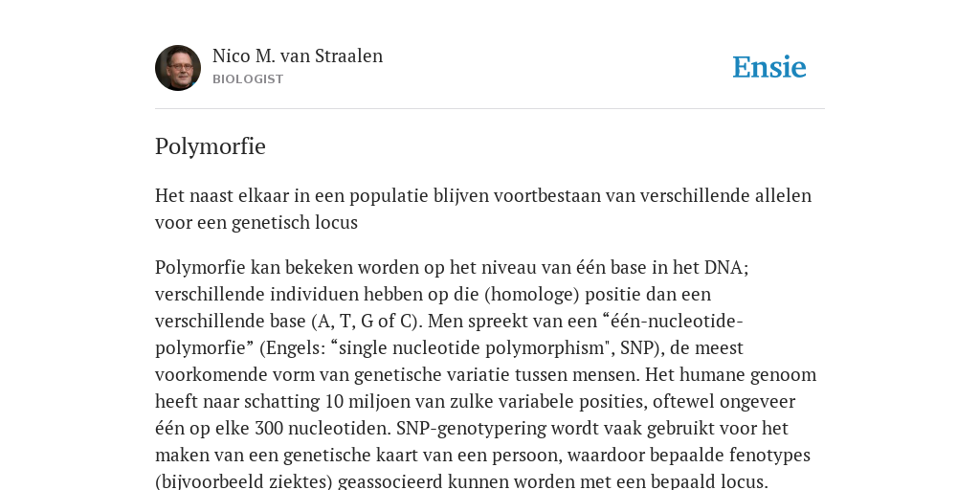Open author name Nico M. van Straalen

click(x=298, y=56)
